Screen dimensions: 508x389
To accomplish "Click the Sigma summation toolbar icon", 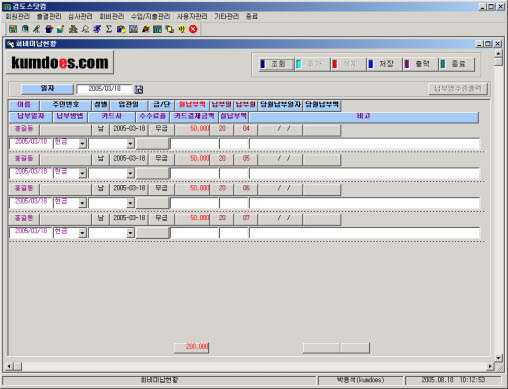I will pos(109,29).
